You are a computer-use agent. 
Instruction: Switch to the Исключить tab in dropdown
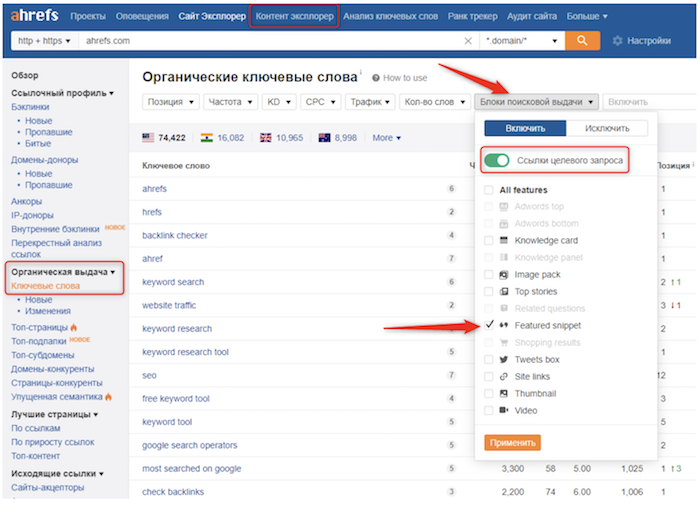(x=607, y=128)
